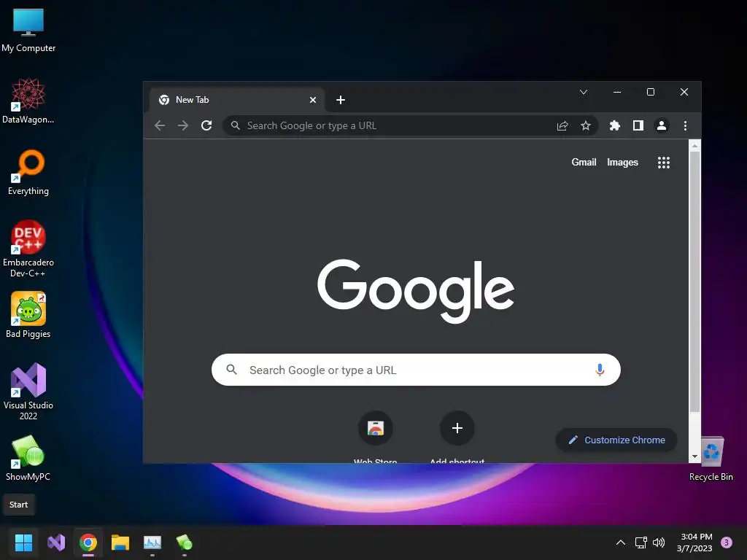The width and height of the screenshot is (747, 560).
Task: Select the DataWagon desktop shortcut
Action: click(x=28, y=101)
